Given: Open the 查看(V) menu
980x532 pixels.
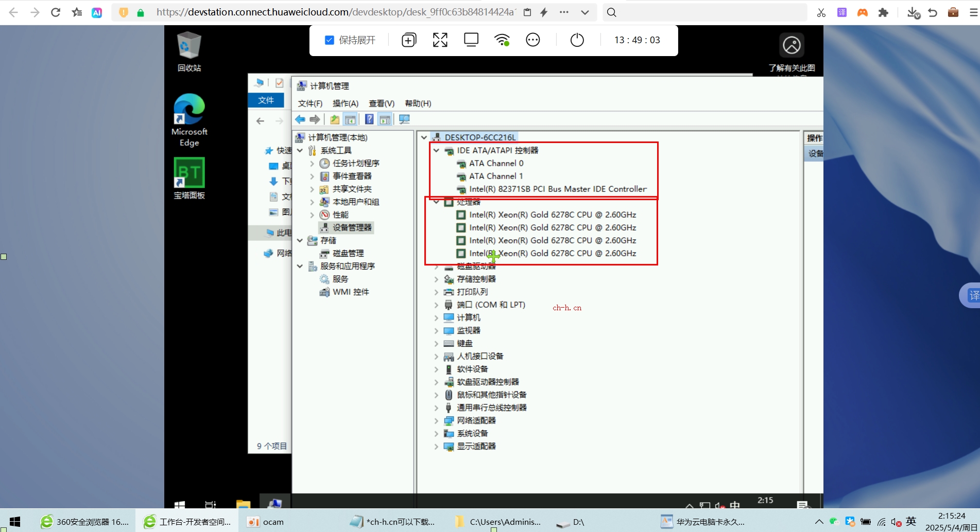Looking at the screenshot, I should click(x=381, y=103).
